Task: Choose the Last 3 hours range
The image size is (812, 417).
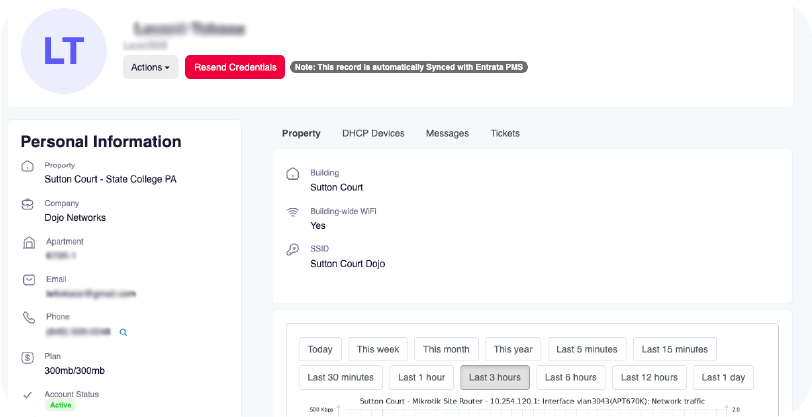Action: (x=494, y=377)
